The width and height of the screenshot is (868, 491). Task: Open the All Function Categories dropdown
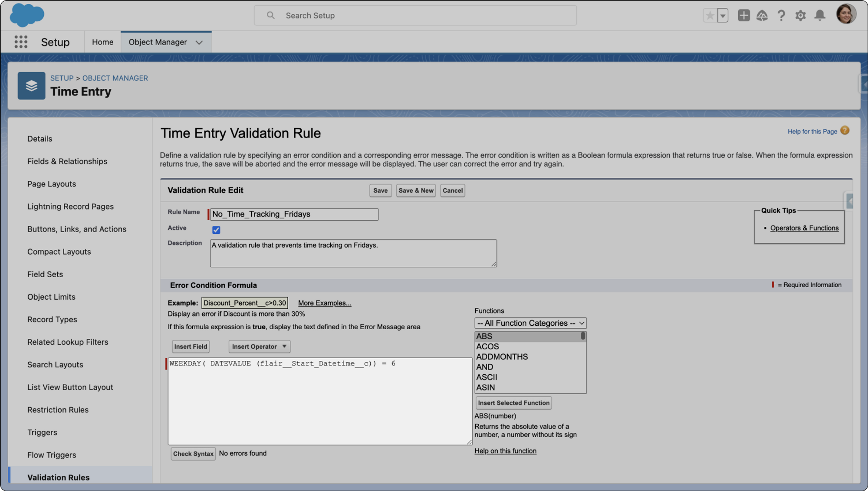(x=530, y=323)
